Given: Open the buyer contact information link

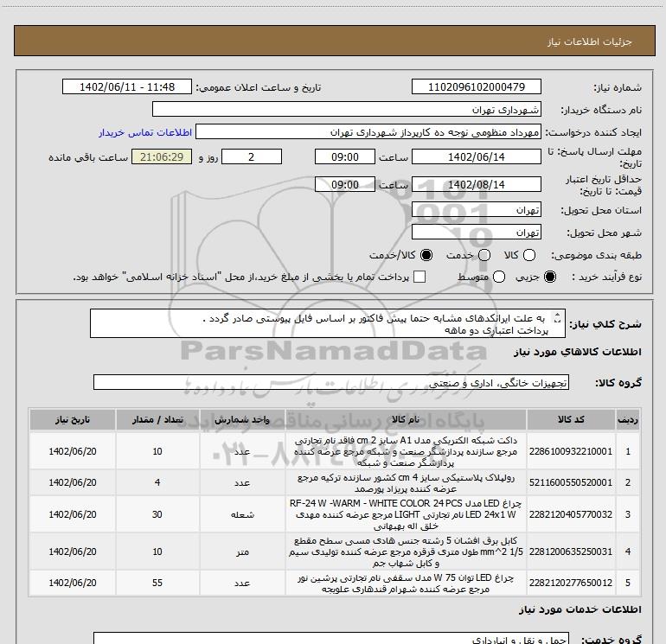Looking at the screenshot, I should (145, 132).
